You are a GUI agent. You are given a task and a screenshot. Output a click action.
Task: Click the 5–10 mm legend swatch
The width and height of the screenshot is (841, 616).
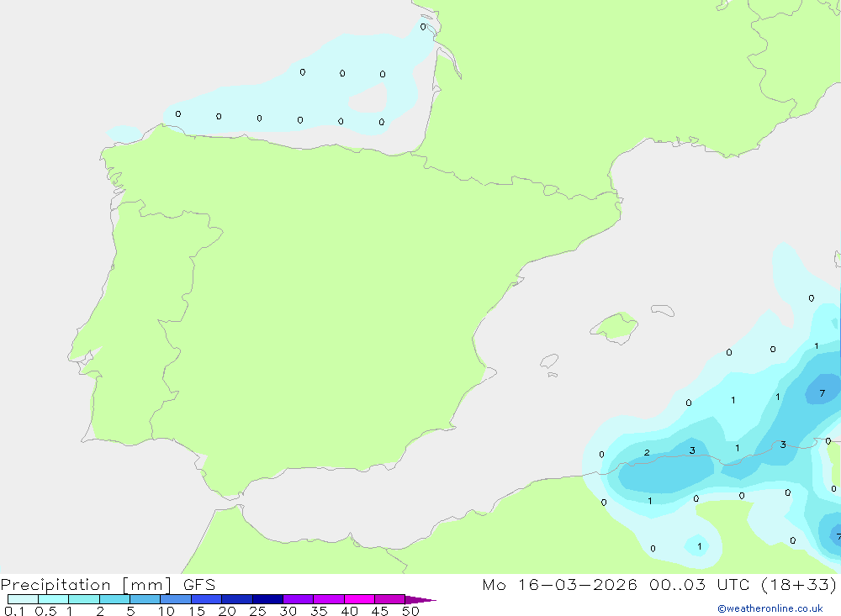(x=145, y=599)
